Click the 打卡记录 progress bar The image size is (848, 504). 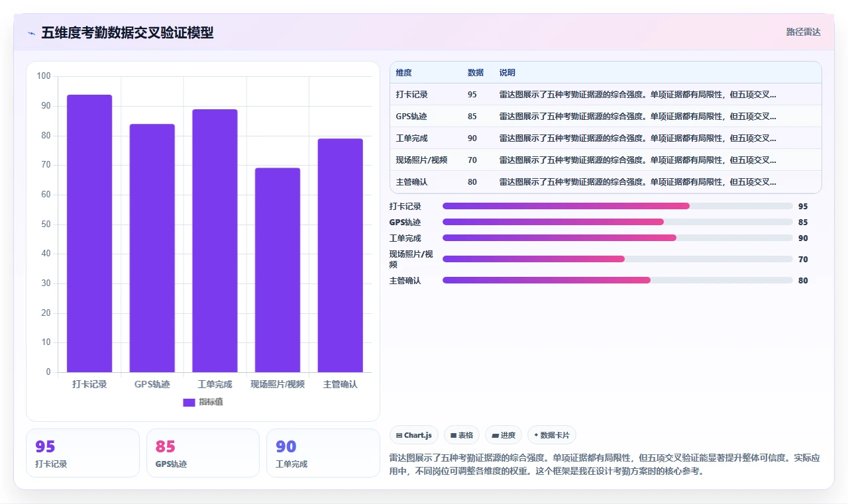point(617,206)
